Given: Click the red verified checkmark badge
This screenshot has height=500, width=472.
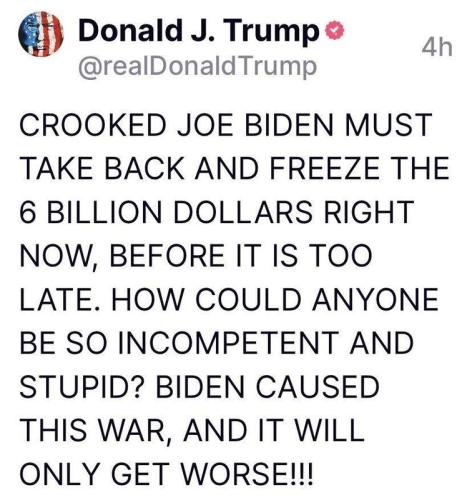Looking at the screenshot, I should point(334,31).
